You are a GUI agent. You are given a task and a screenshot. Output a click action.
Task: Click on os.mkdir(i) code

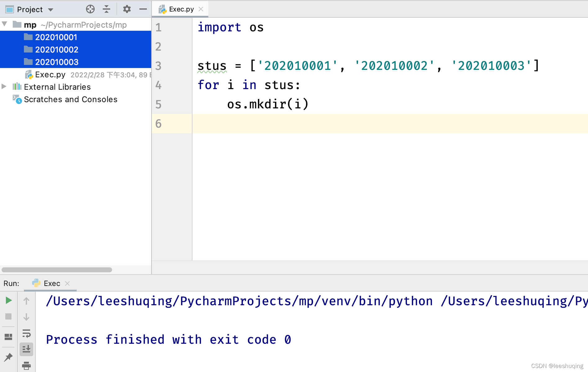(268, 104)
